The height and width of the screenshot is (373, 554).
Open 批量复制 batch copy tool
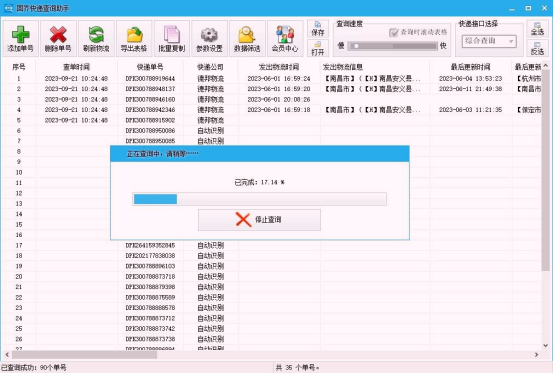pos(172,39)
